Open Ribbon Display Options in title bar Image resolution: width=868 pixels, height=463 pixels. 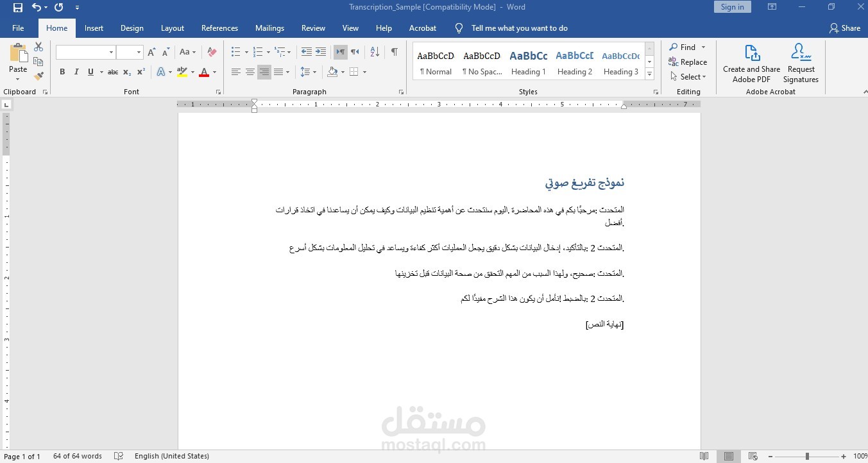[x=772, y=7]
